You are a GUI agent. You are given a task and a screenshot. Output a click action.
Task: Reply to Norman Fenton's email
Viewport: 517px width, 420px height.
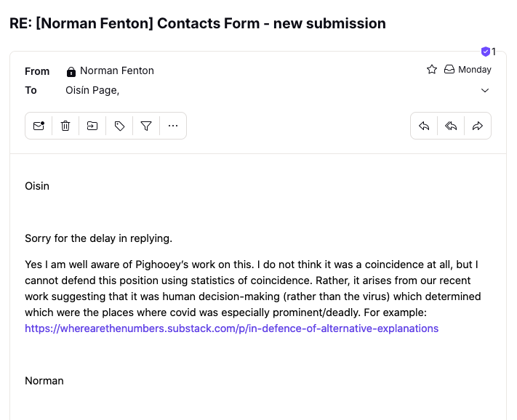tap(424, 126)
